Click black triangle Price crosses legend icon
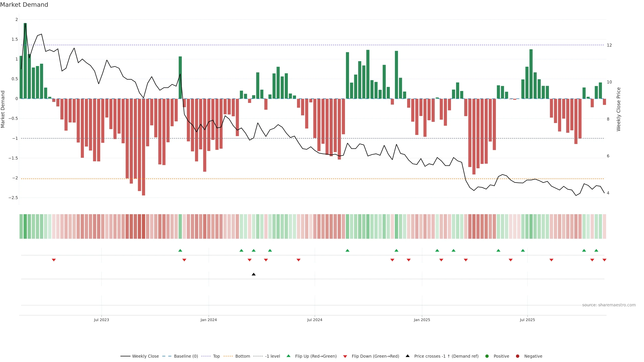 (408, 356)
